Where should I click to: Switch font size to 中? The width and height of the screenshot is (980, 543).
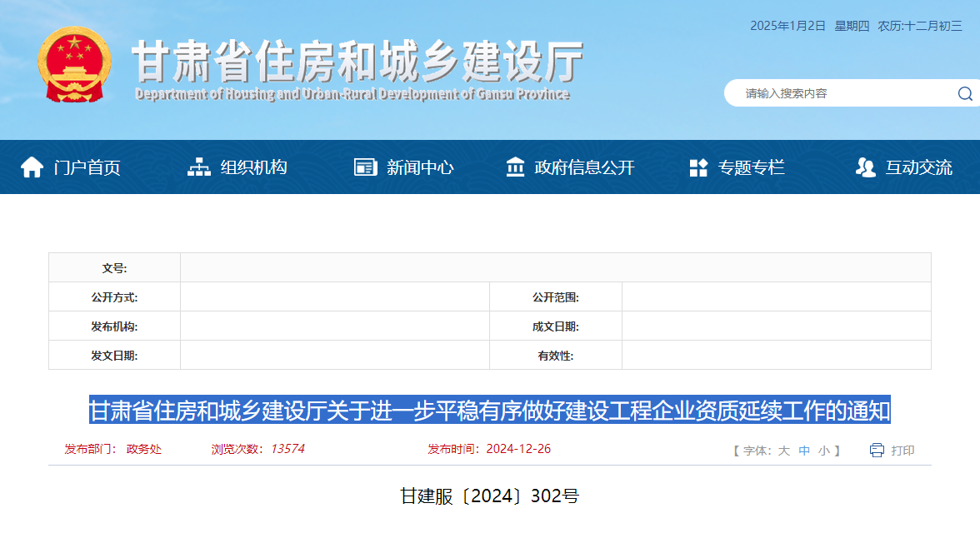(805, 449)
